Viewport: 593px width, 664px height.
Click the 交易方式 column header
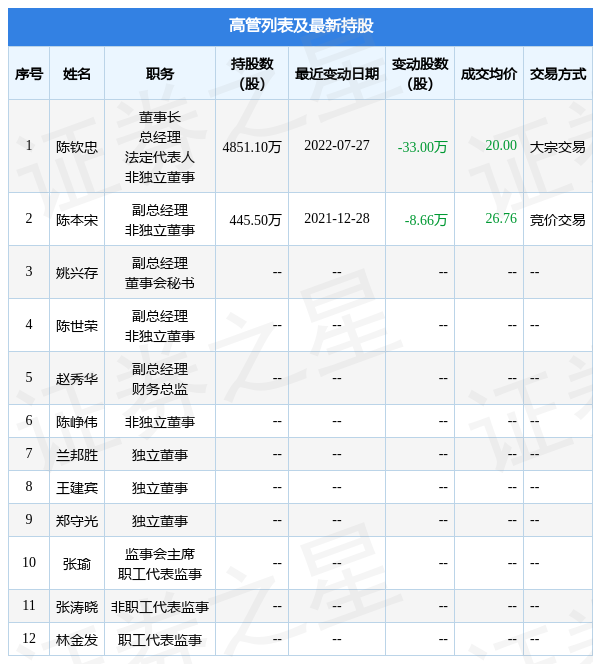[x=558, y=74]
